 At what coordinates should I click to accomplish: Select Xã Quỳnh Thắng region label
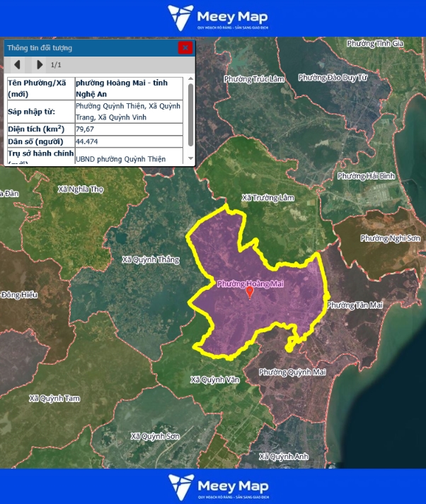(151, 259)
